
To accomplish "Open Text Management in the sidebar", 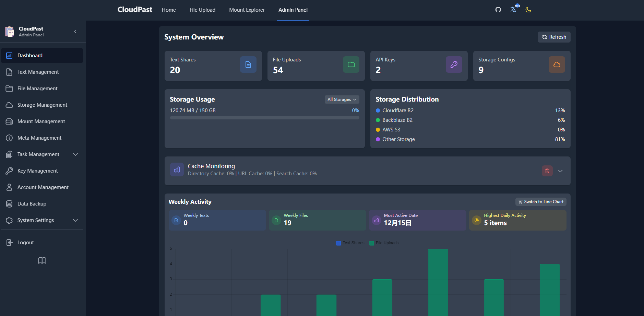I will (42, 72).
